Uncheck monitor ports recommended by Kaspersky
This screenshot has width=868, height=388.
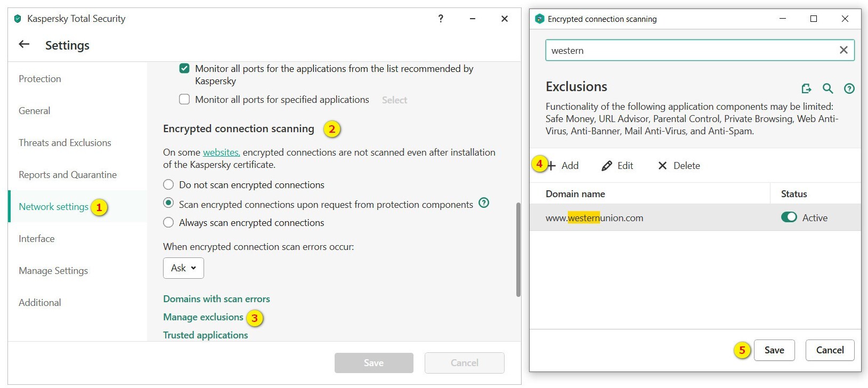[184, 68]
